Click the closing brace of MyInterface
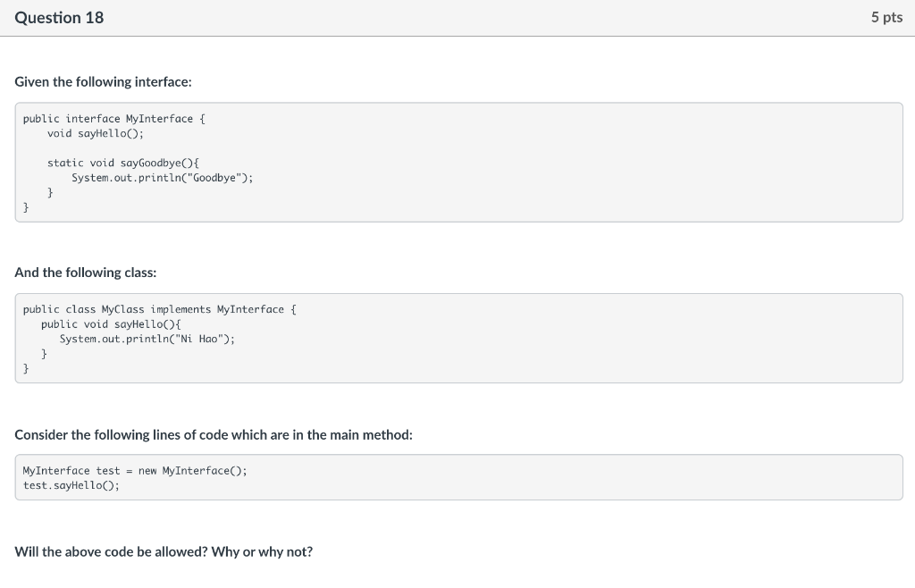The image size is (915, 588). click(x=26, y=207)
